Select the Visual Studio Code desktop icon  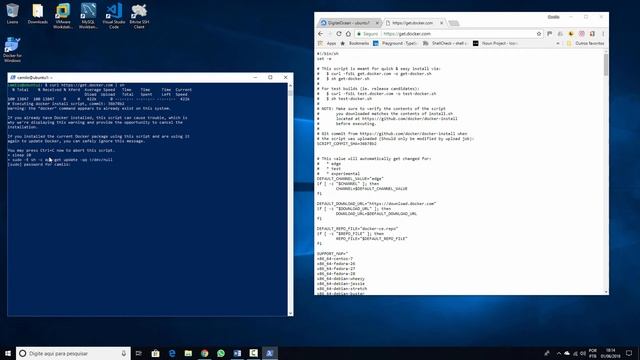(x=114, y=16)
